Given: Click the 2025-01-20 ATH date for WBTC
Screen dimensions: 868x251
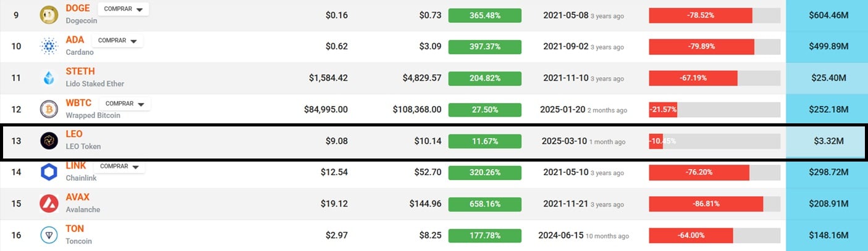Looking at the screenshot, I should [x=564, y=110].
